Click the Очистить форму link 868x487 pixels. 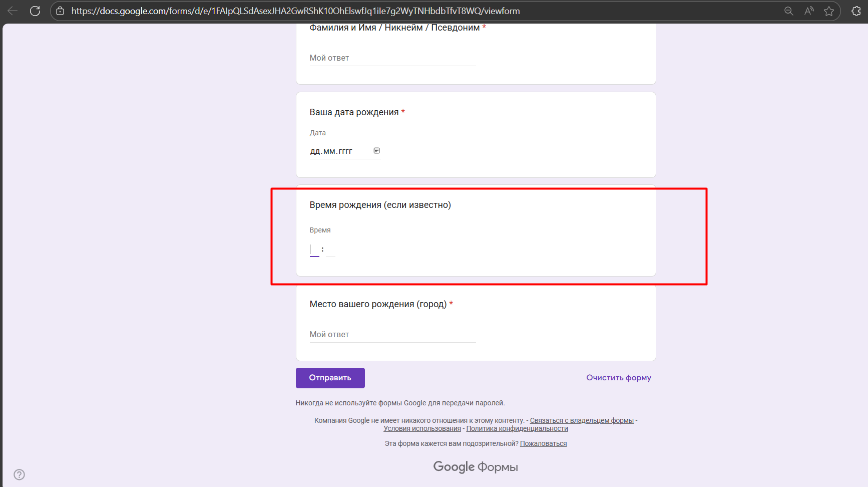(x=619, y=377)
